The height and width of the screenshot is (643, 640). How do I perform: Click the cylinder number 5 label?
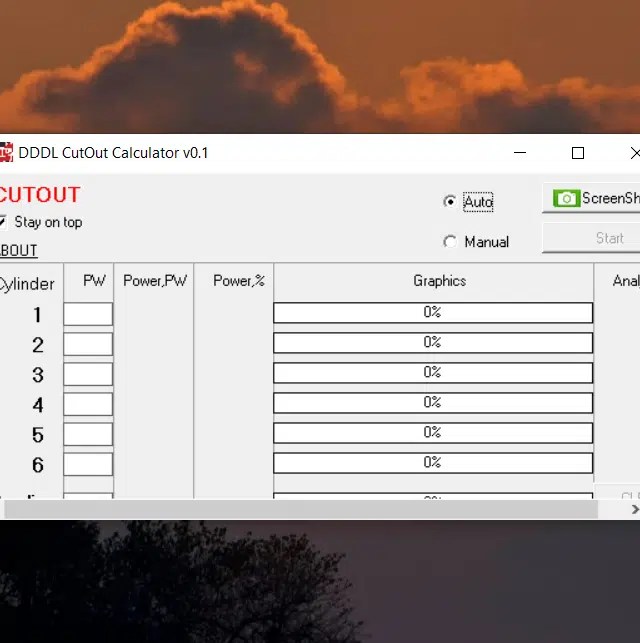(x=38, y=435)
